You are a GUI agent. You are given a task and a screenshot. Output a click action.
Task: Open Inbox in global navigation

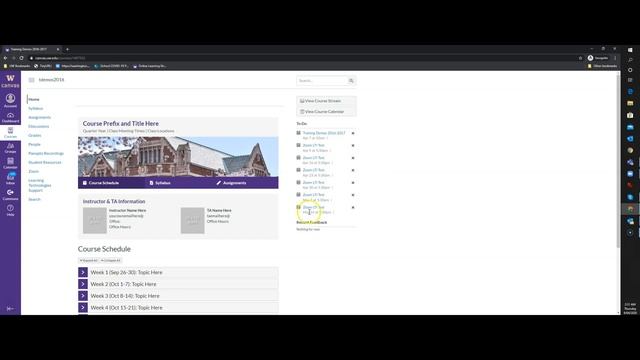(x=10, y=179)
